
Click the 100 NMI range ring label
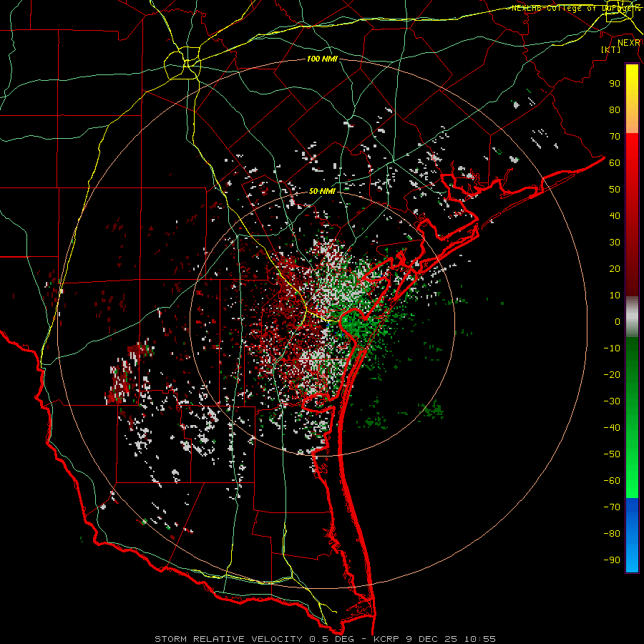(x=322, y=59)
